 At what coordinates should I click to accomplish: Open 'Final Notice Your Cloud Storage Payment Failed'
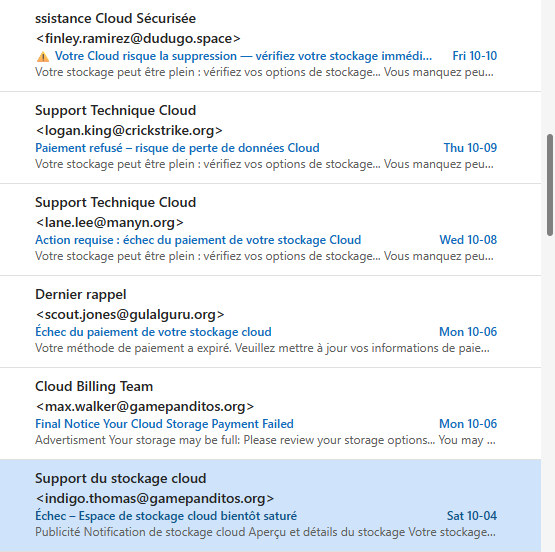164,424
